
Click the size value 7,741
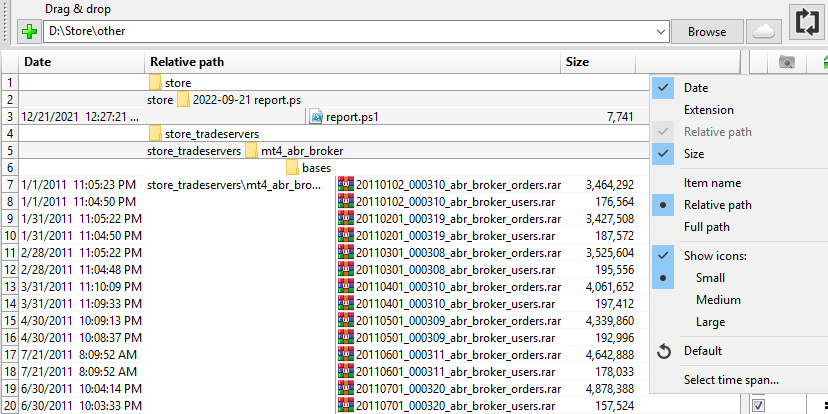[620, 117]
